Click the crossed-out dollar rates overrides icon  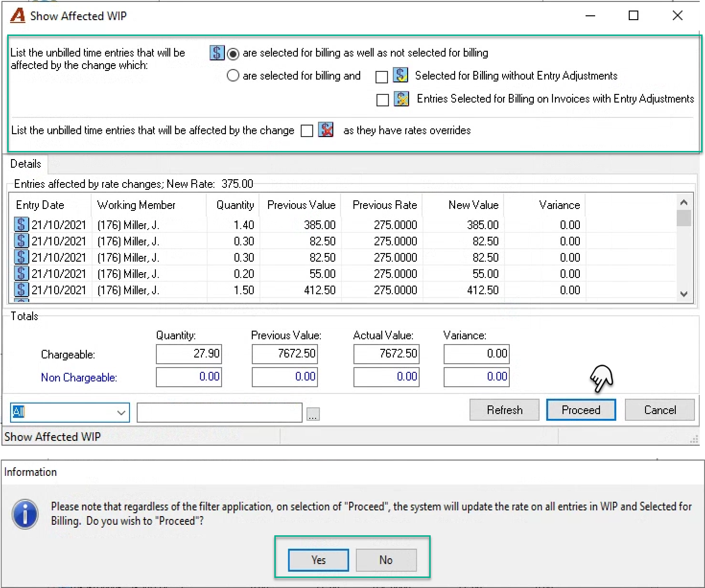pos(326,130)
